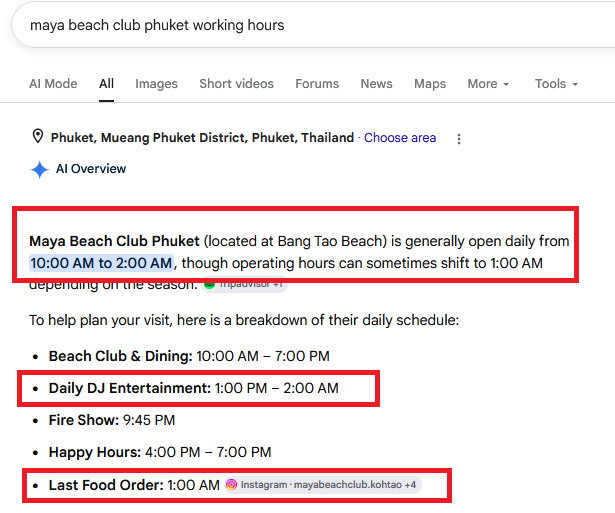Click the Choose area link
This screenshot has width=615, height=513.
[x=400, y=138]
